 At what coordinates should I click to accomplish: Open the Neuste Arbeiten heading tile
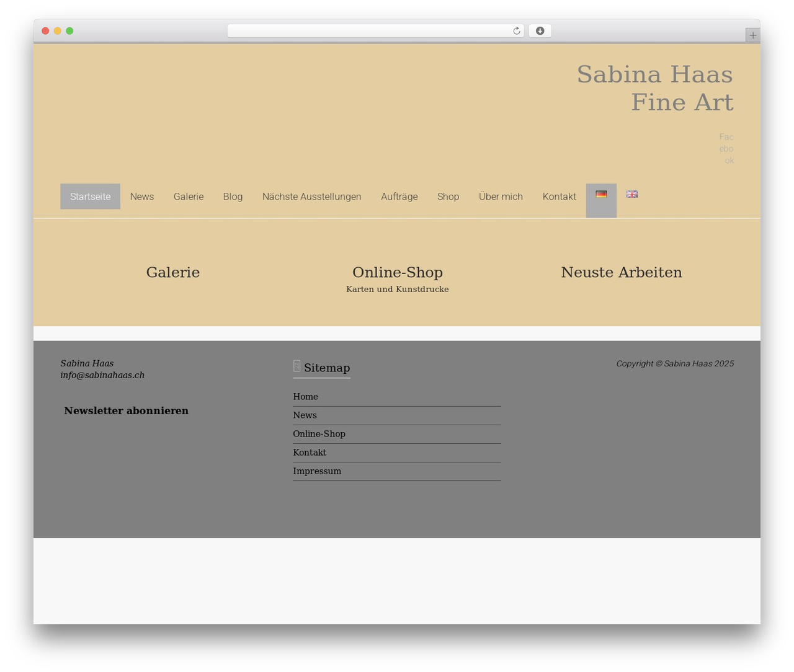(622, 272)
